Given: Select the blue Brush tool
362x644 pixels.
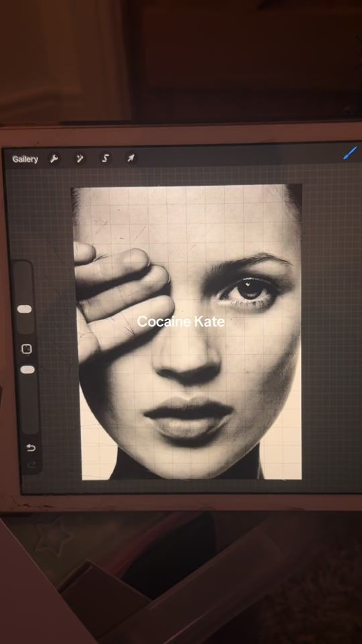Looking at the screenshot, I should coord(350,153).
